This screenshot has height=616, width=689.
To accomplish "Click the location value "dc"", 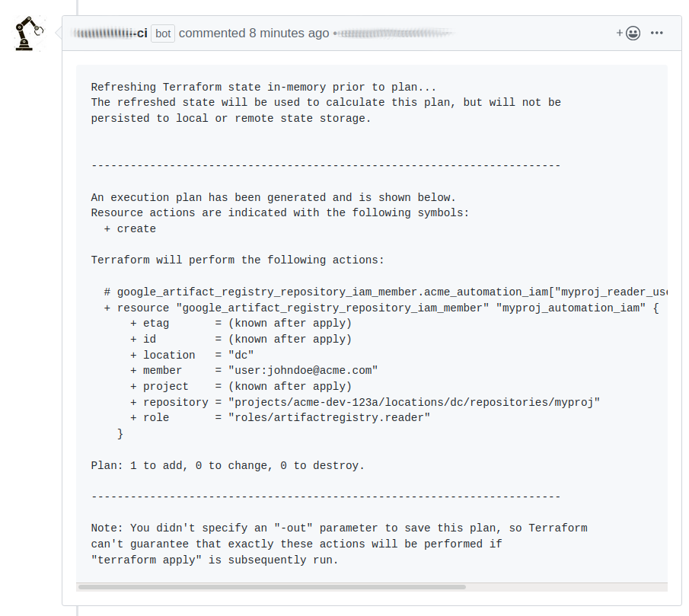I will 241,355.
